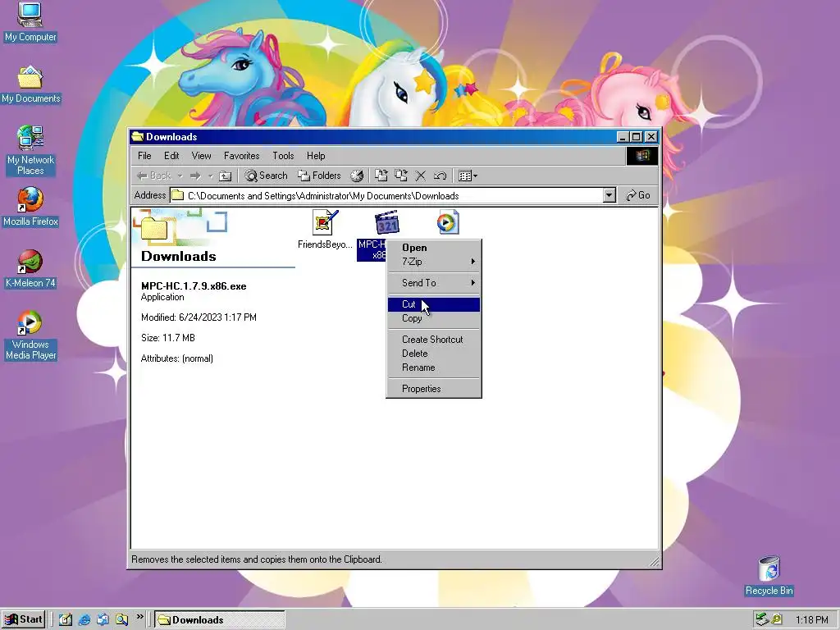Click the Show Desktop quick launch icon

coord(66,620)
